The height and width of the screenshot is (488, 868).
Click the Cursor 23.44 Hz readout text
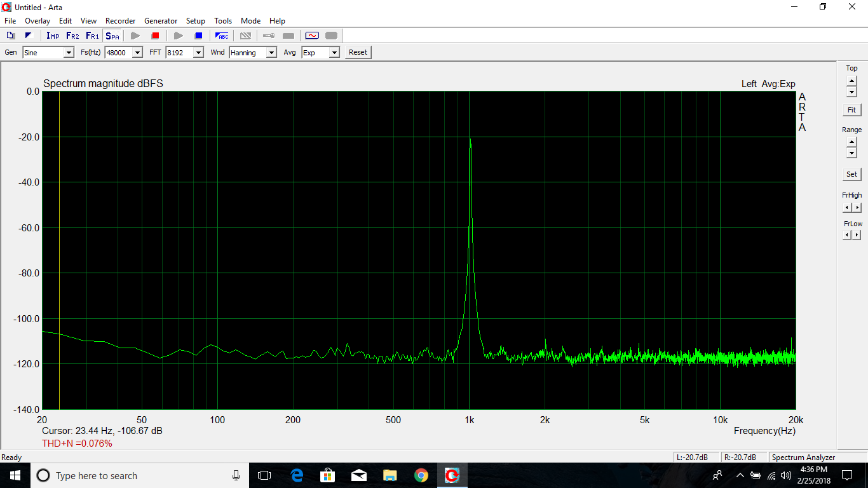click(102, 431)
